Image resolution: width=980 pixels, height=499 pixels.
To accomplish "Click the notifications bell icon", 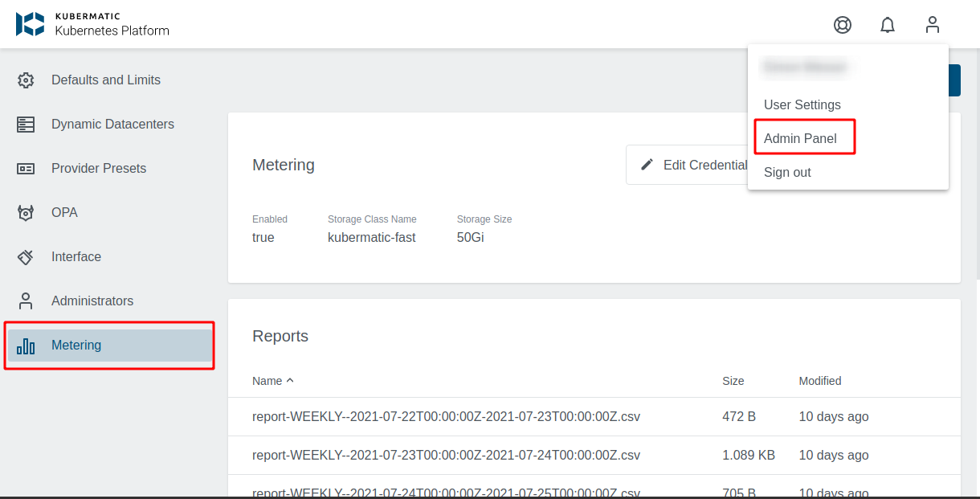I will click(887, 25).
